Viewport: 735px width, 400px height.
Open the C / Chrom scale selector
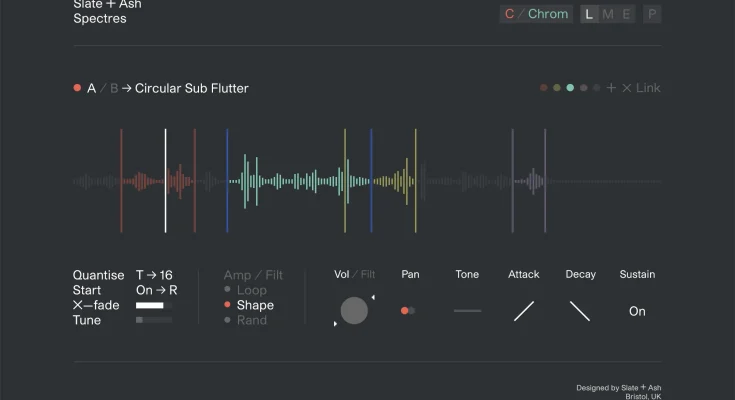coord(536,14)
